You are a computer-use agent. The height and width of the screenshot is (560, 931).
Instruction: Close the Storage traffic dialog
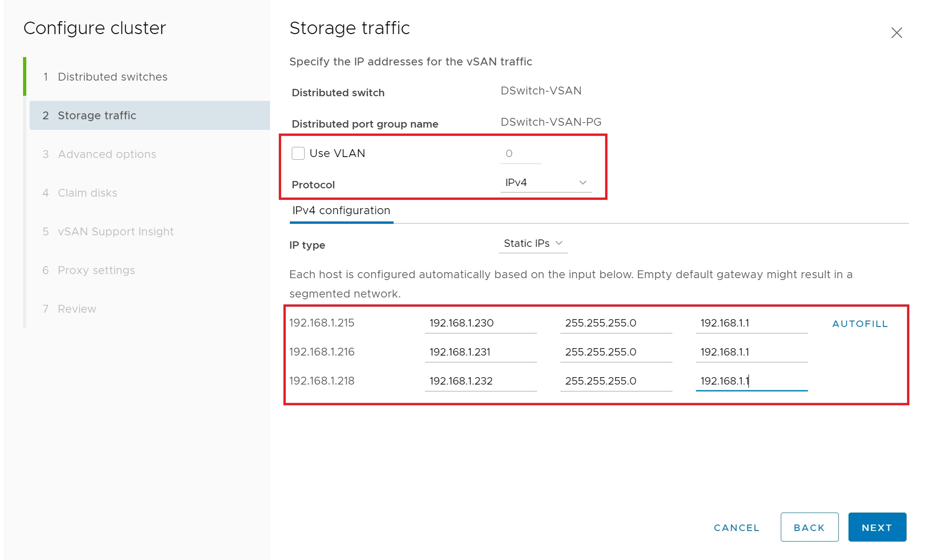point(896,33)
